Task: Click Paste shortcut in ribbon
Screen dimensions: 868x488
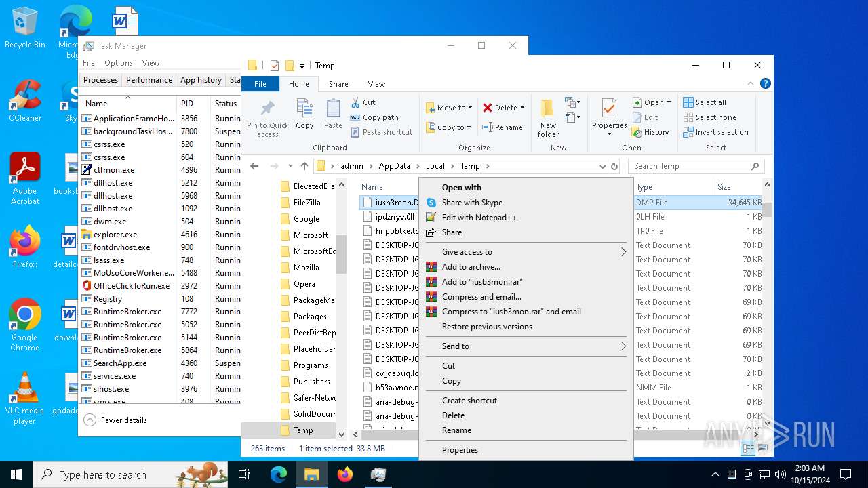Action: pos(381,132)
